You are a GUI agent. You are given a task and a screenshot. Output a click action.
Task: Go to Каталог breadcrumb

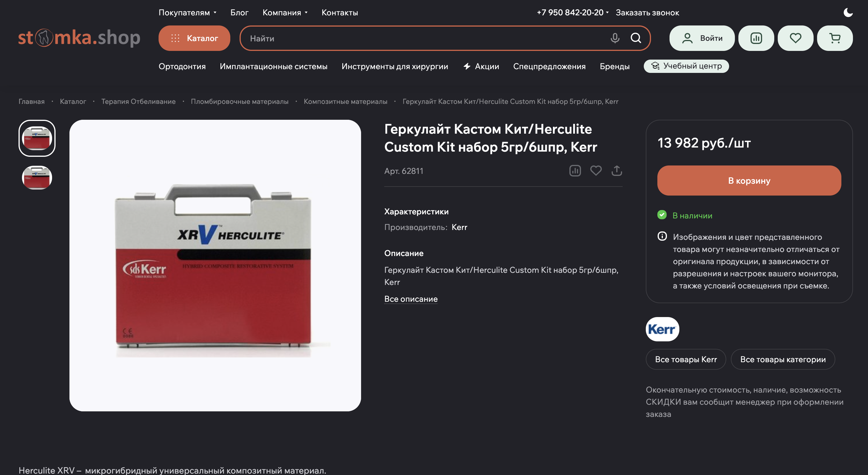pos(73,102)
